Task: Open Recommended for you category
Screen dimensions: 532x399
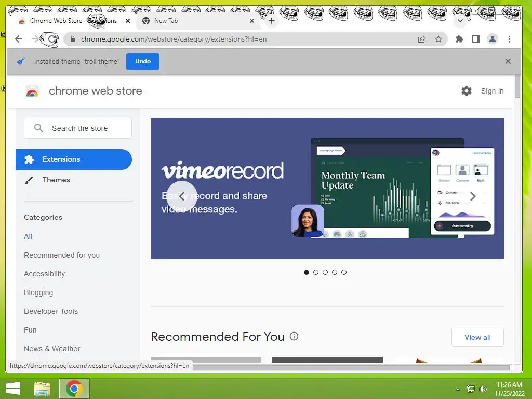Action: pyautogui.click(x=62, y=255)
